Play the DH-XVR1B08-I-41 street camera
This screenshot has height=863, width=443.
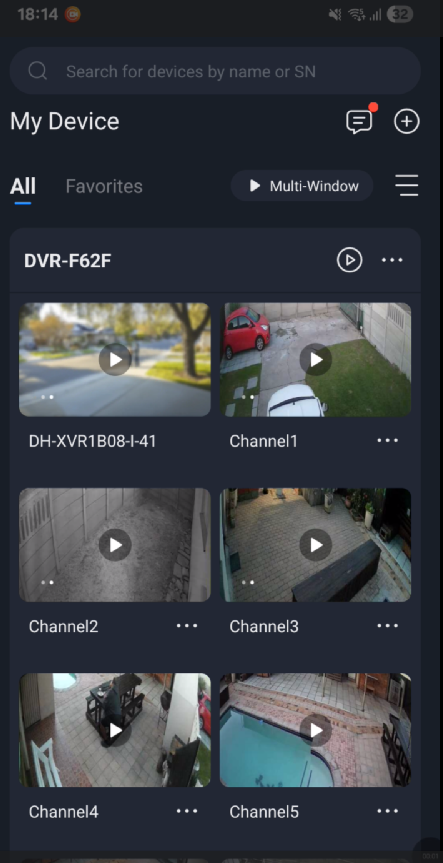115,359
